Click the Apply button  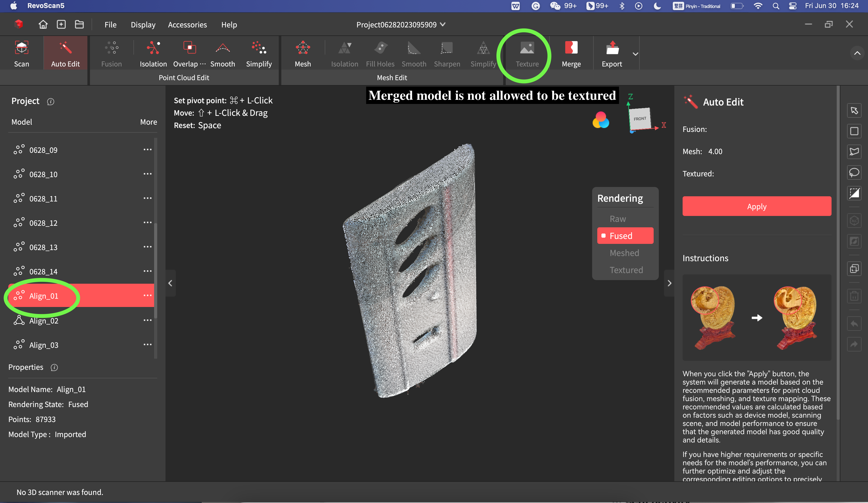point(756,206)
